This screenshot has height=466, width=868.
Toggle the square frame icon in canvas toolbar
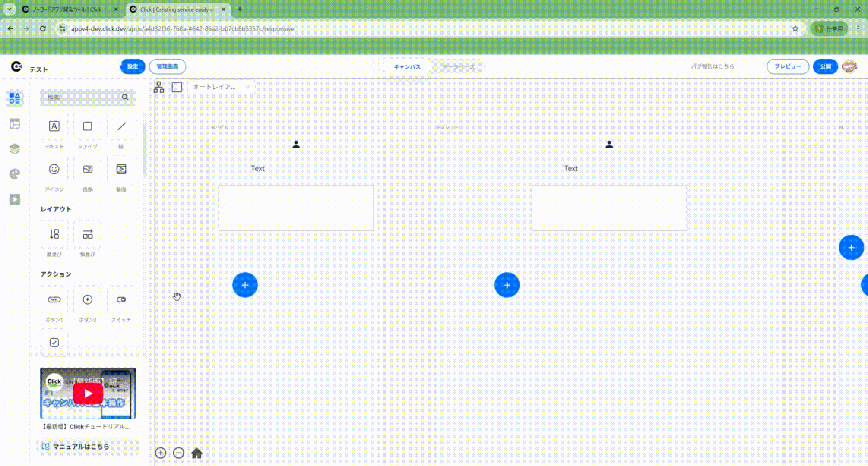pos(177,87)
